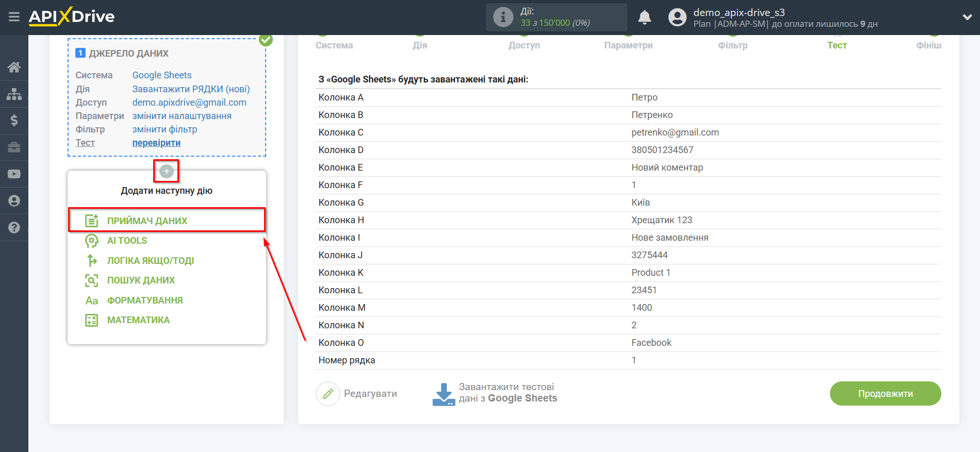Viewport: 980px width, 452px height.
Task: Click the AI TOOLS head icon
Action: point(92,241)
